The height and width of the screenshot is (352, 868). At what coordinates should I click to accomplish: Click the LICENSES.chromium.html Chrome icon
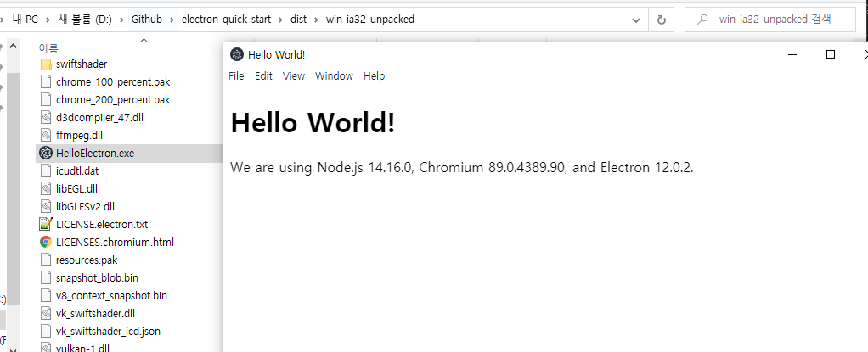coord(46,242)
